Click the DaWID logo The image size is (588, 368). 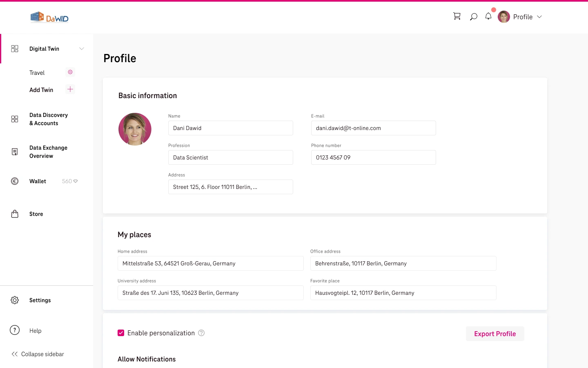pos(49,17)
